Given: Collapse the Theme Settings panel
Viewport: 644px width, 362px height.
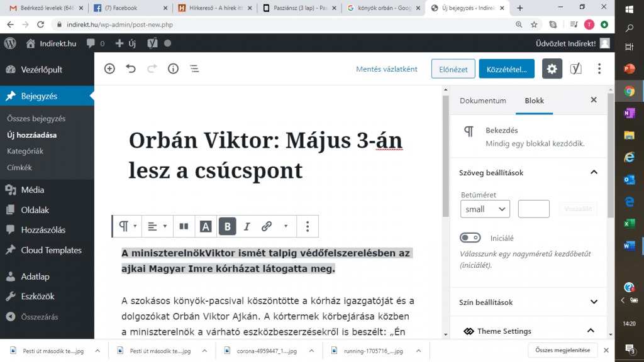Looking at the screenshot, I should point(591,331).
